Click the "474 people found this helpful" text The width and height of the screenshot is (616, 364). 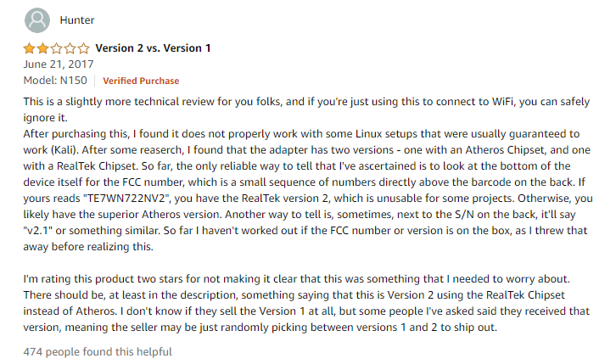(x=100, y=350)
